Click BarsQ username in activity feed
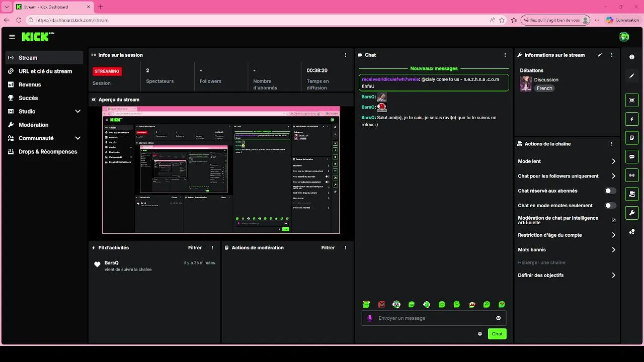This screenshot has width=644, height=362. point(112,263)
